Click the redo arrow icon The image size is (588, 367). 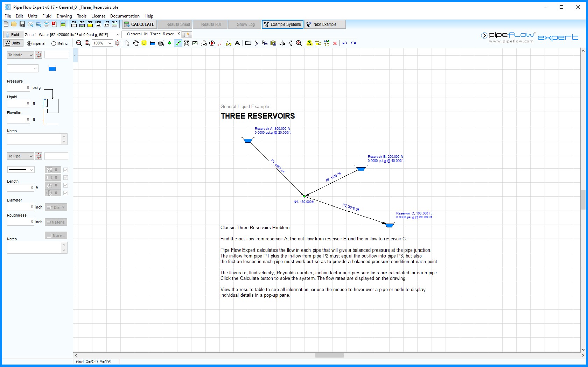353,43
